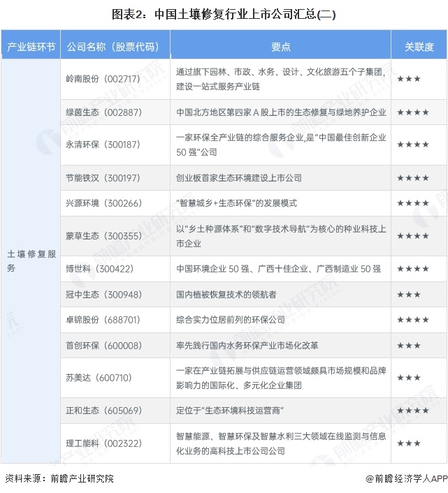The image size is (448, 493).
Task: Click 苏美达 description about 供应链运营领域
Action: 281,378
